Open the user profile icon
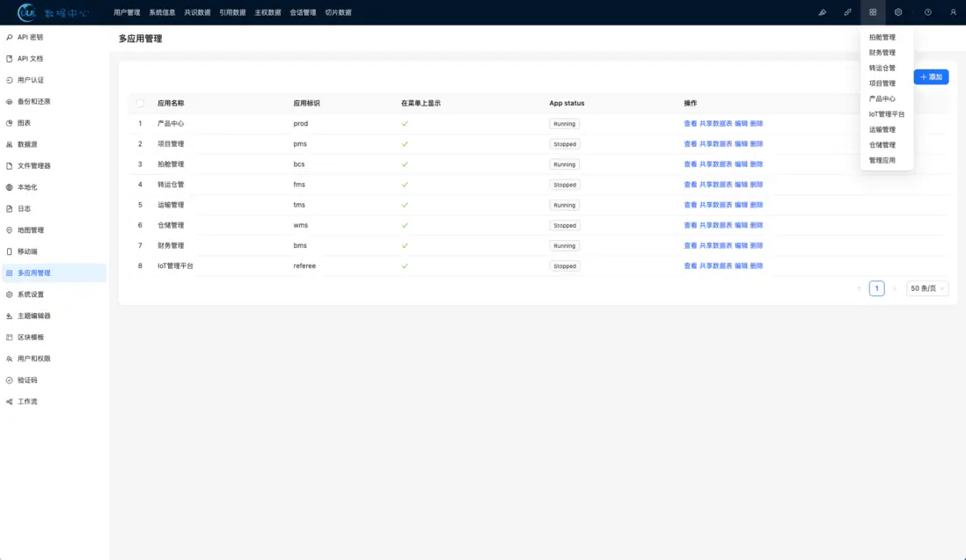 tap(953, 12)
